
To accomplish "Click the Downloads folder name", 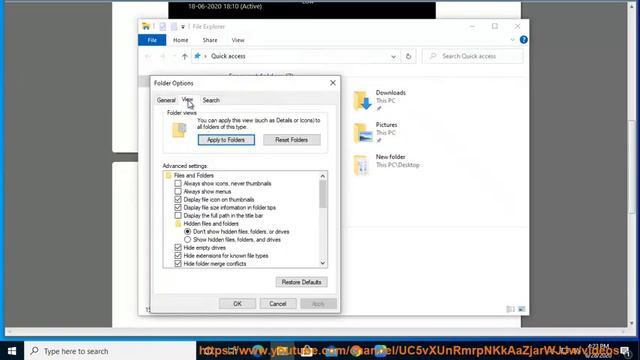I will (x=391, y=93).
